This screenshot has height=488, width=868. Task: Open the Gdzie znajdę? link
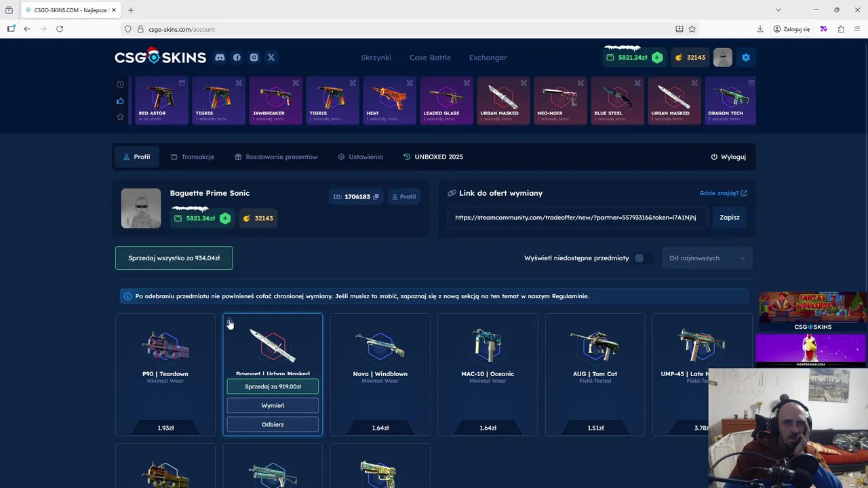(723, 193)
